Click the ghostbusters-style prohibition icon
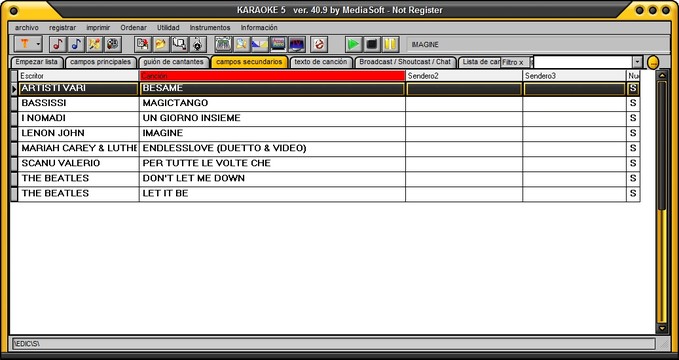 pyautogui.click(x=319, y=44)
